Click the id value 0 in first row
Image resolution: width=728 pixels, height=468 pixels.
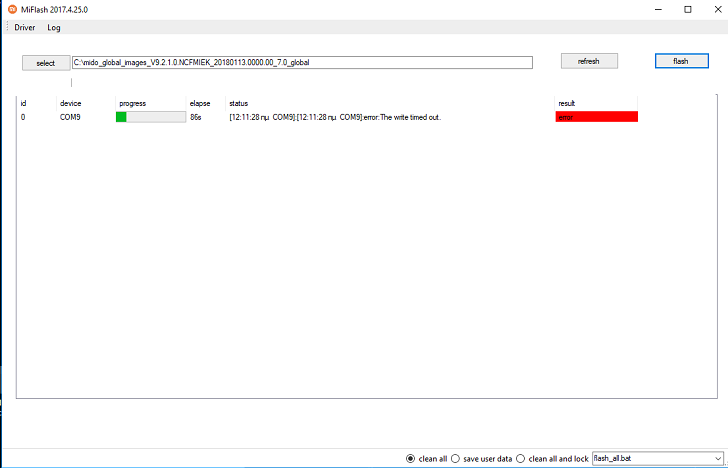tap(23, 117)
